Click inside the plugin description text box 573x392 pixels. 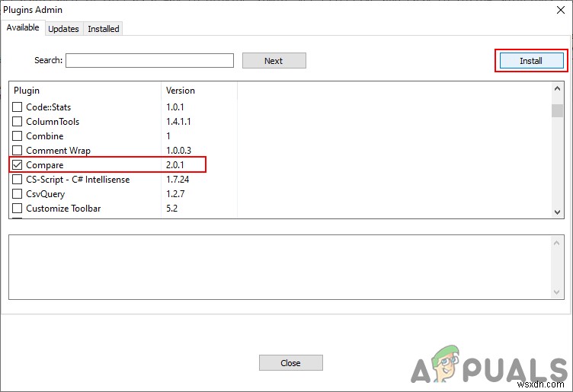(280, 267)
